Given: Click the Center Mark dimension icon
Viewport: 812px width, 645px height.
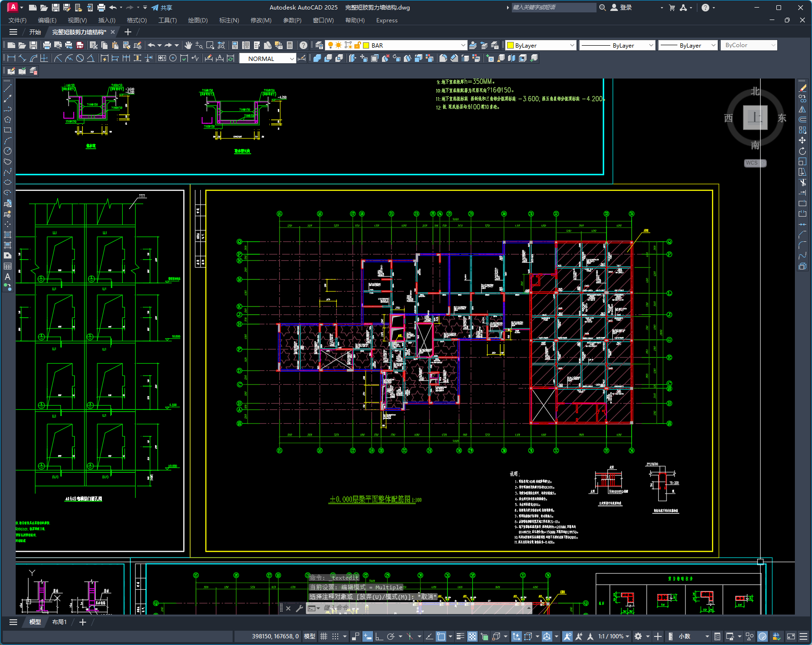Looking at the screenshot, I should click(173, 58).
